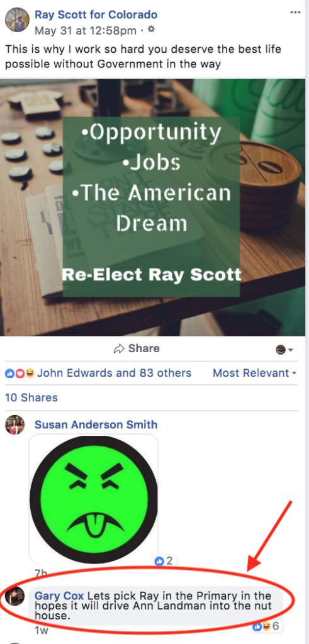Click the heart reaction icon on the post
The image size is (309, 644).
click(20, 374)
